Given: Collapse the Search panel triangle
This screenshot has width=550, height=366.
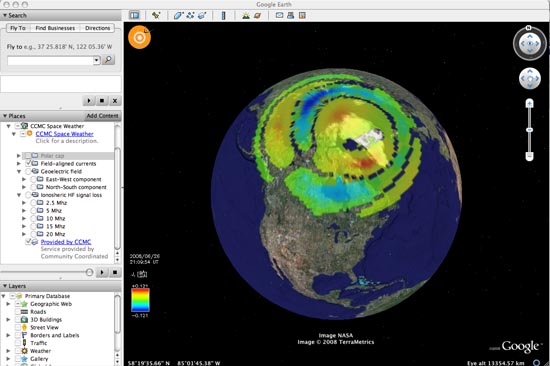Looking at the screenshot, I should tap(5, 15).
